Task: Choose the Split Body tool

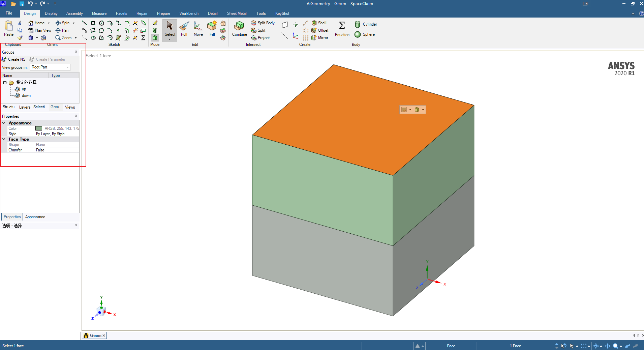Action: [263, 23]
